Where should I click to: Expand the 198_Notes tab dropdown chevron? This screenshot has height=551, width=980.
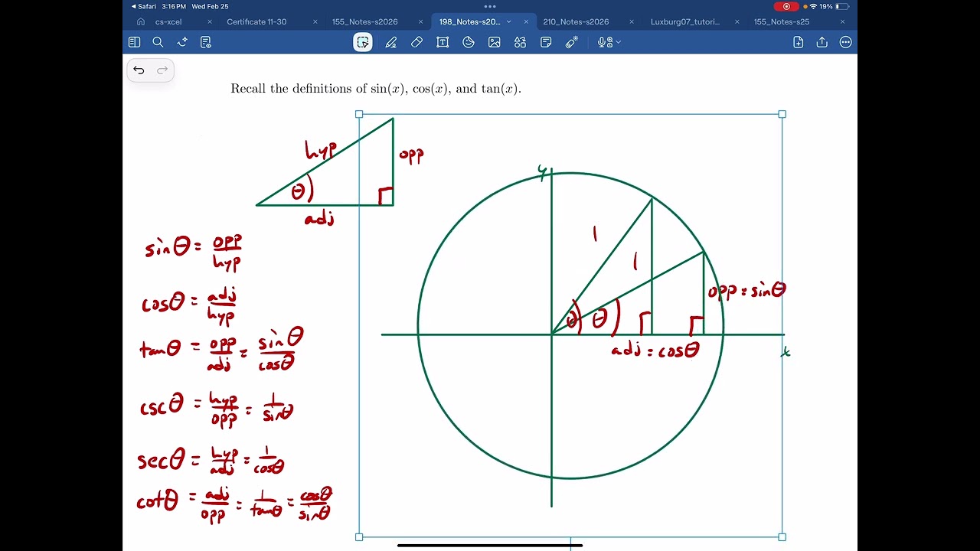tap(508, 21)
